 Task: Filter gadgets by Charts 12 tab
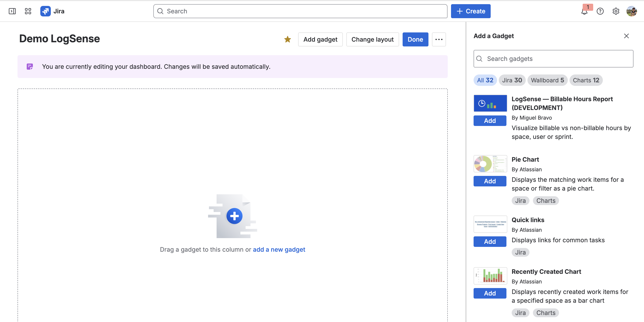(586, 80)
